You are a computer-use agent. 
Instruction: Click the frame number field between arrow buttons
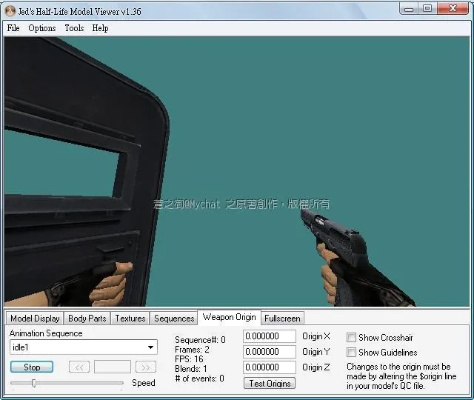pos(112,367)
